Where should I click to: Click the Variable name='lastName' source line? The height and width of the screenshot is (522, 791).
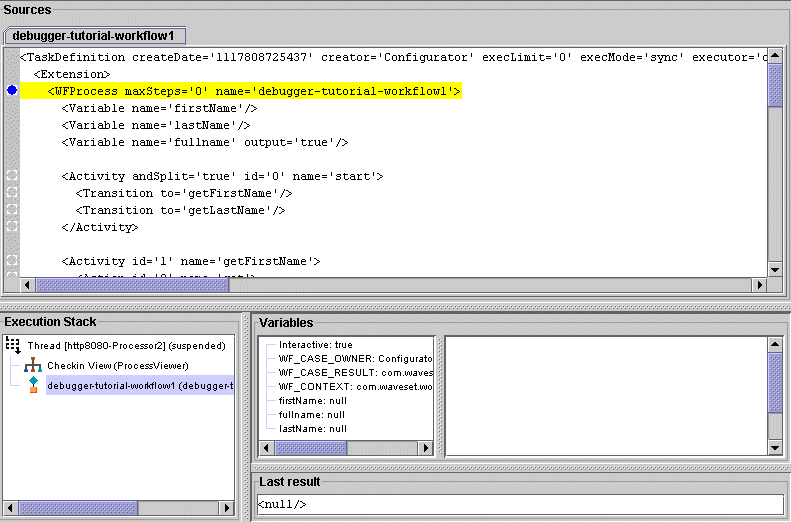click(156, 125)
